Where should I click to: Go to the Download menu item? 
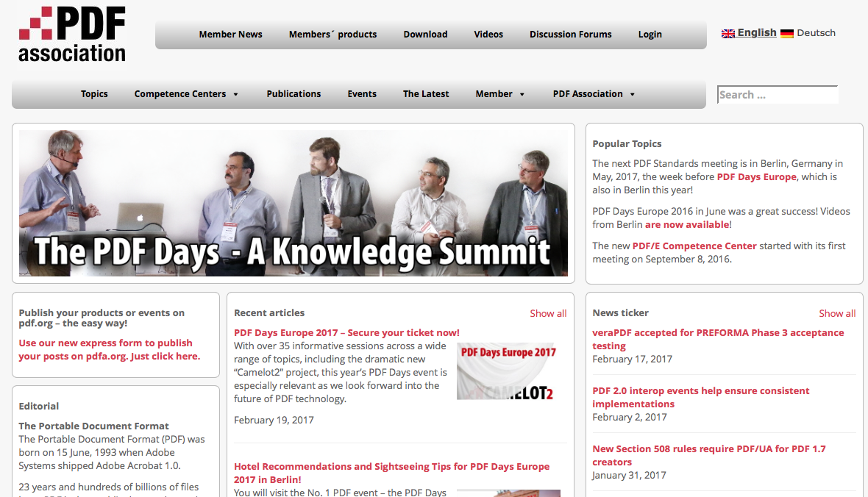pyautogui.click(x=425, y=35)
